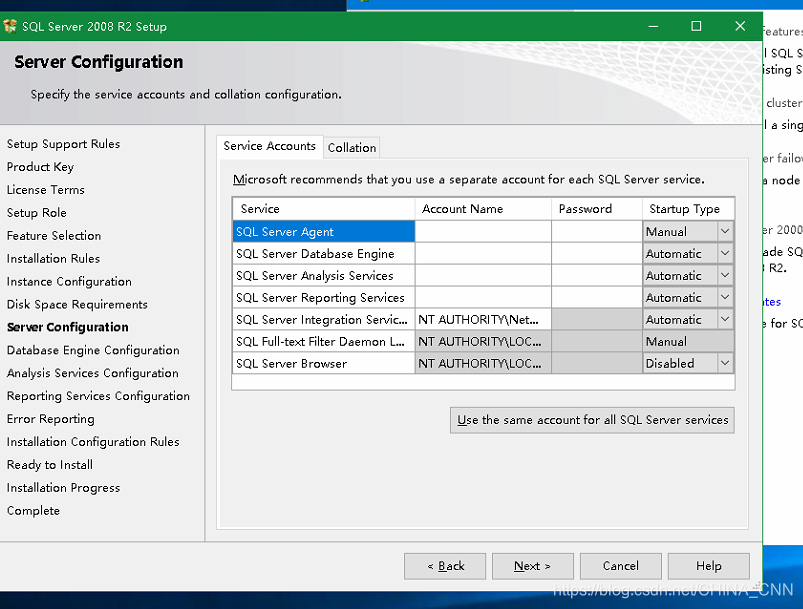Click License Terms in the step list
The height and width of the screenshot is (609, 803).
[x=46, y=190]
